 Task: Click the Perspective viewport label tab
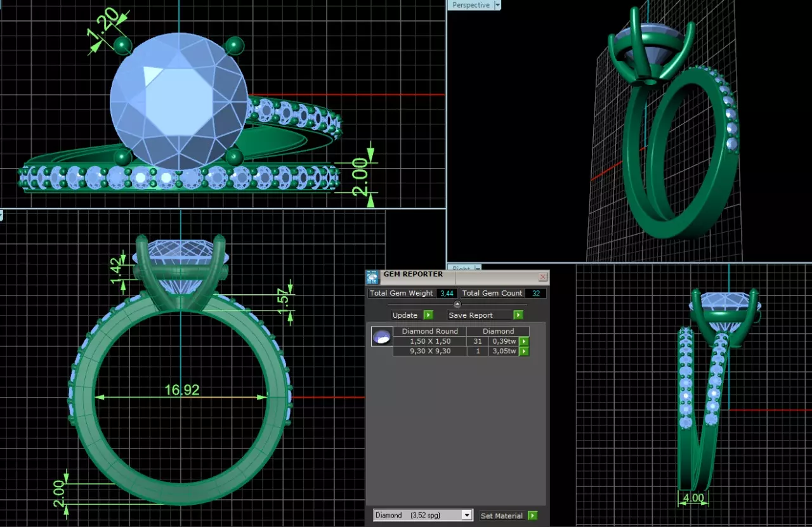(x=471, y=5)
